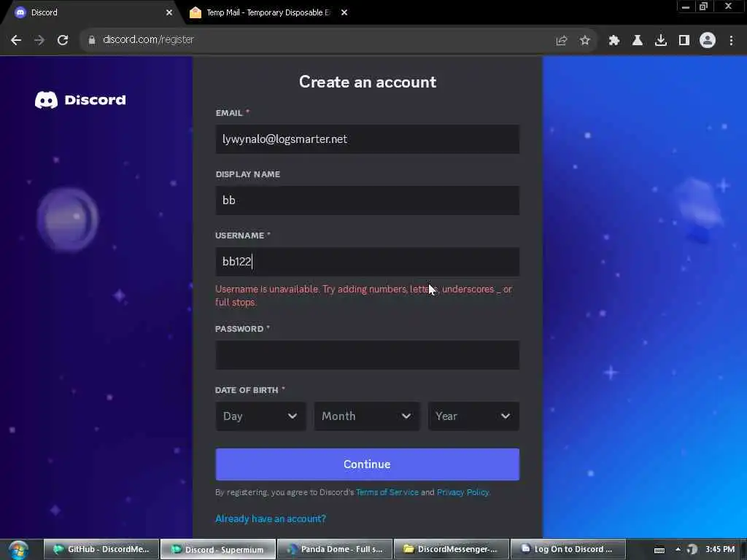Show hidden tray icons arrow

(678, 549)
